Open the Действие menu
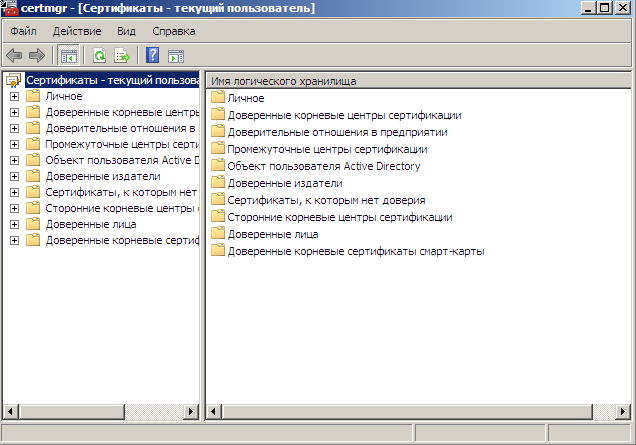The width and height of the screenshot is (636, 445). (x=77, y=31)
